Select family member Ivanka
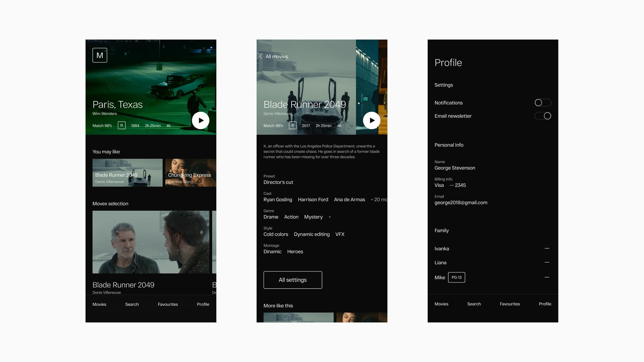Screen dimensions: 644x362 [x=442, y=249]
